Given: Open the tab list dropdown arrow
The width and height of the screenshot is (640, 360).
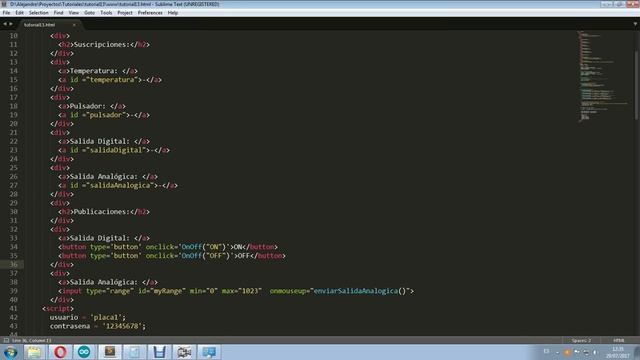Looking at the screenshot, I should [x=635, y=24].
